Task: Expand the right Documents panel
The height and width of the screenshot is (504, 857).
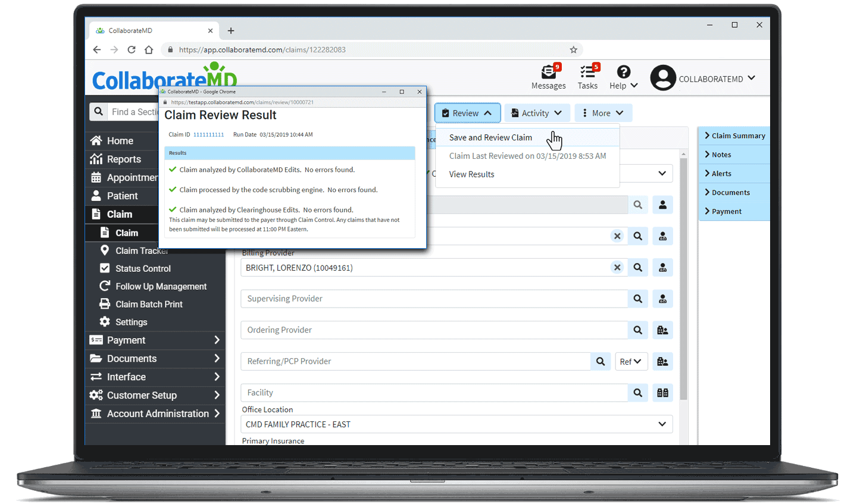Action: tap(734, 193)
